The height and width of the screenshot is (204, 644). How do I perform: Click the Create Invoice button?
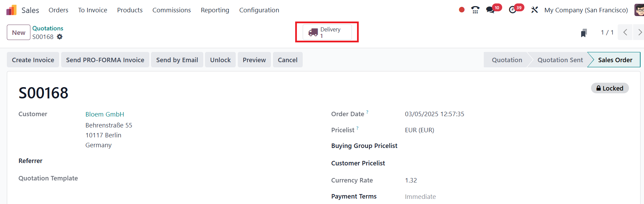click(33, 60)
